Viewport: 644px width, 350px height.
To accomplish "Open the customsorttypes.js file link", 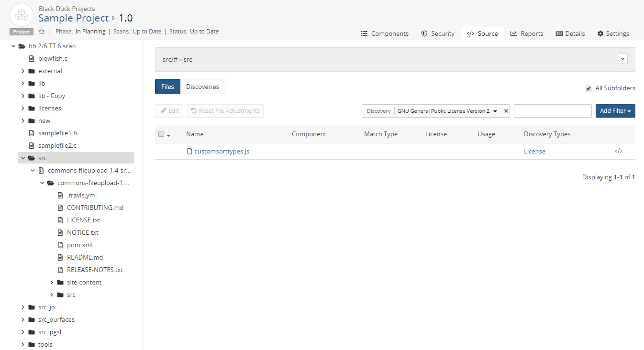I will [x=222, y=152].
